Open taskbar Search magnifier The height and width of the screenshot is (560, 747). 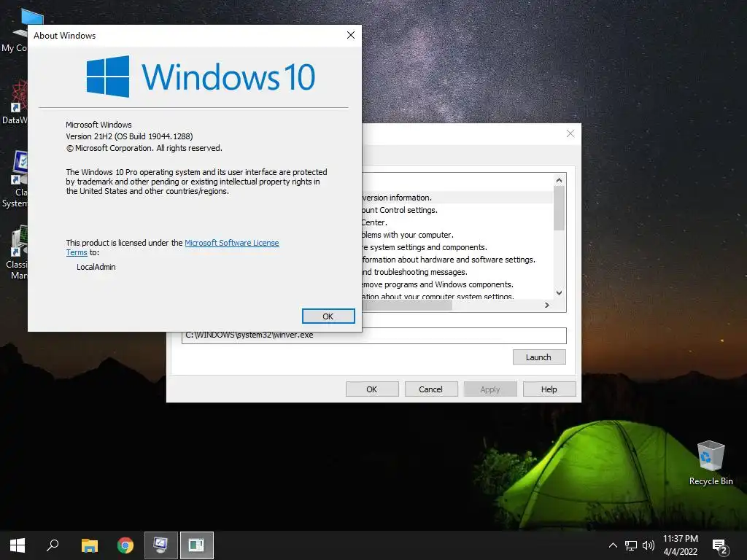point(53,545)
